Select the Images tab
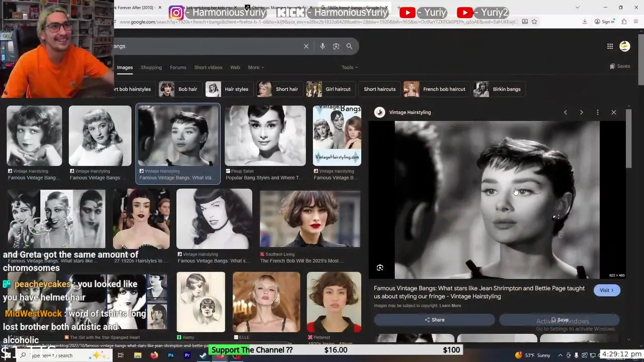Screen dimensions: 644x362 point(125,67)
